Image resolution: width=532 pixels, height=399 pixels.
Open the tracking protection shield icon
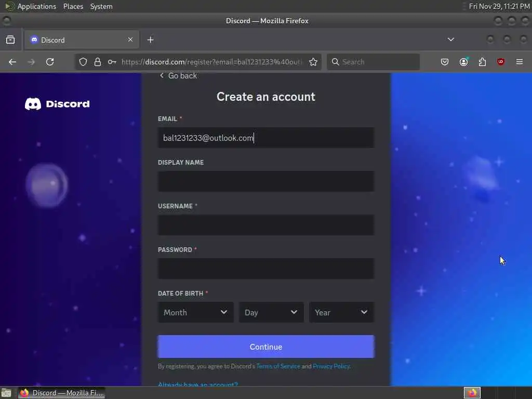click(83, 62)
